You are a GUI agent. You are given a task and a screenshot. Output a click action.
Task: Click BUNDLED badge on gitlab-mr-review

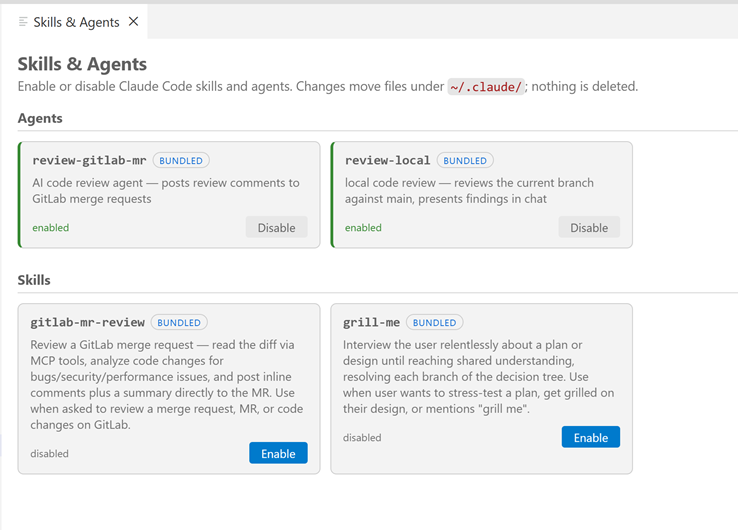point(179,322)
